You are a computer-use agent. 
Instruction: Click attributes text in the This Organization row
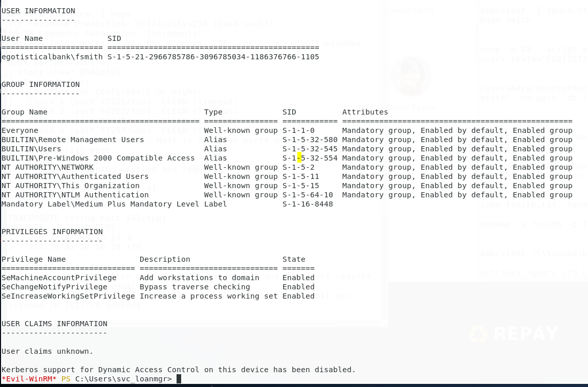pyautogui.click(x=458, y=186)
